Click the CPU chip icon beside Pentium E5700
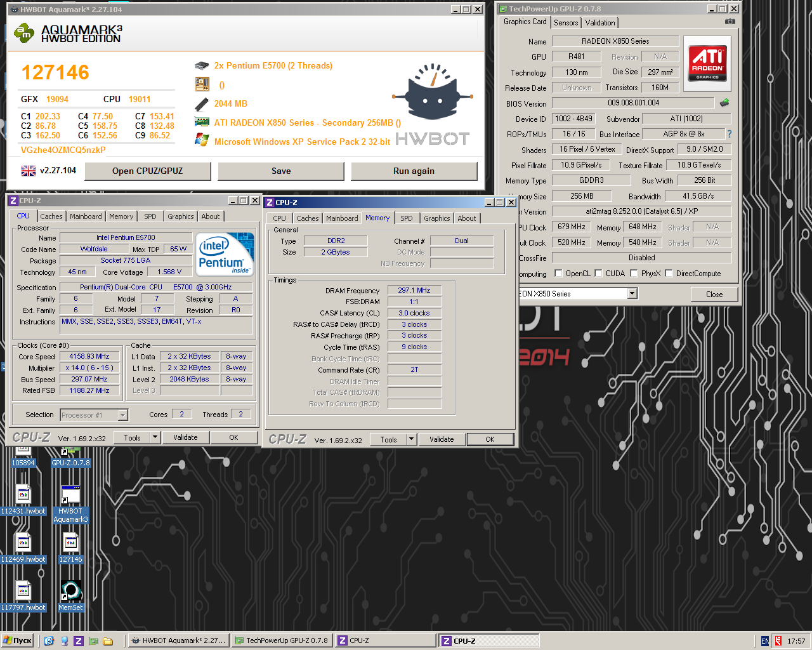Image resolution: width=812 pixels, height=650 pixels. 202,65
